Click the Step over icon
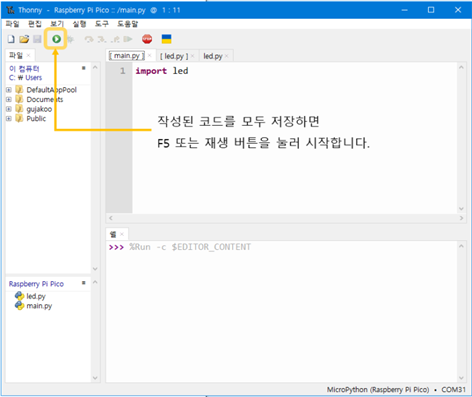 89,39
